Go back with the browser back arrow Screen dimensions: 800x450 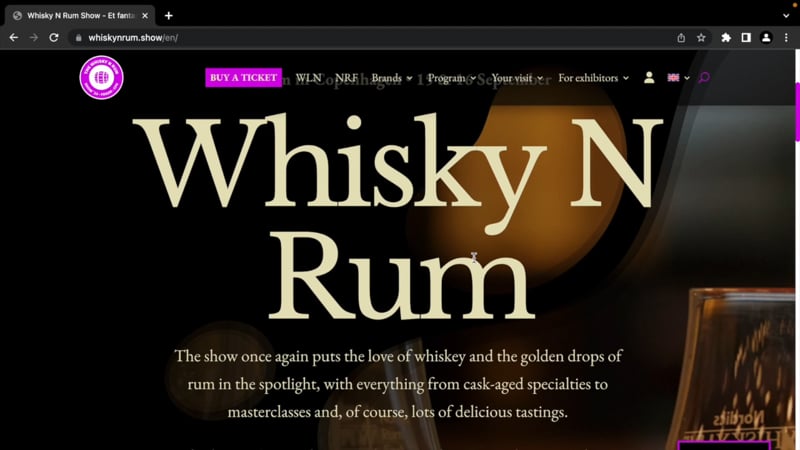pos(14,38)
